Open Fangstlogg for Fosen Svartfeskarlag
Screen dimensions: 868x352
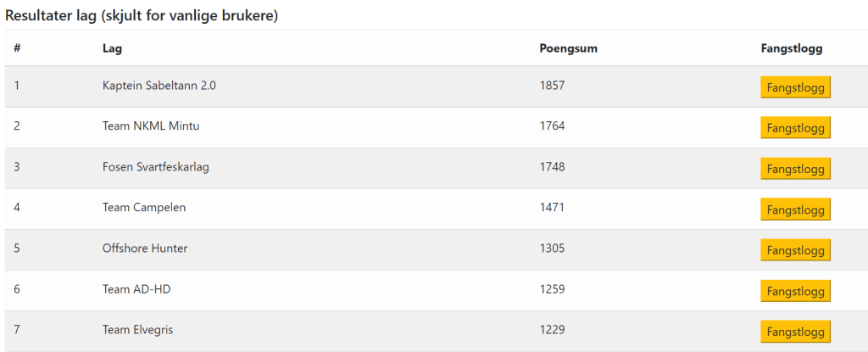click(795, 169)
